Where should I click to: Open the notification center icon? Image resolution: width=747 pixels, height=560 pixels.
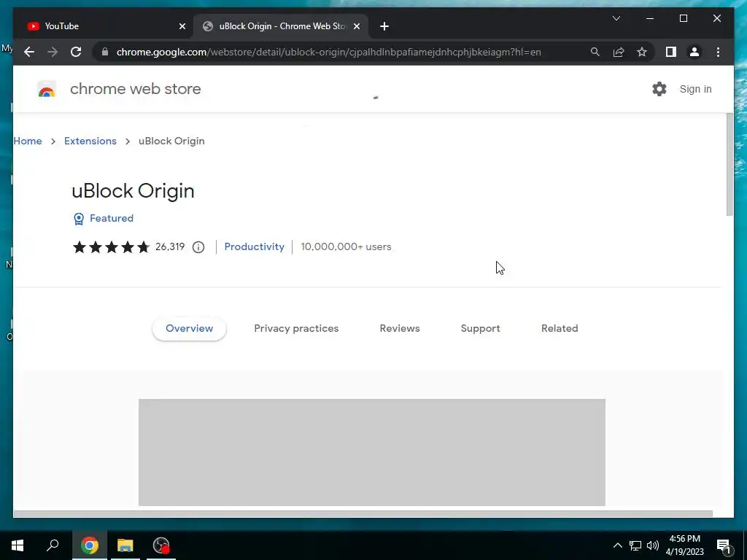tap(724, 546)
